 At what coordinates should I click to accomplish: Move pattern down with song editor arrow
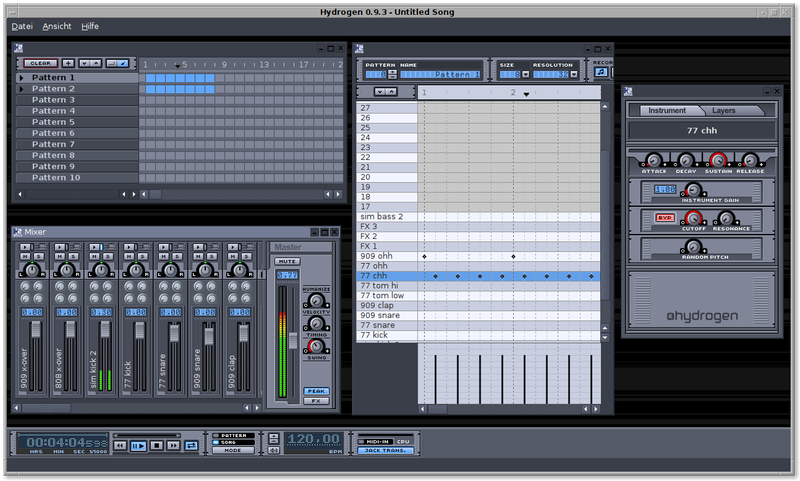pos(83,63)
